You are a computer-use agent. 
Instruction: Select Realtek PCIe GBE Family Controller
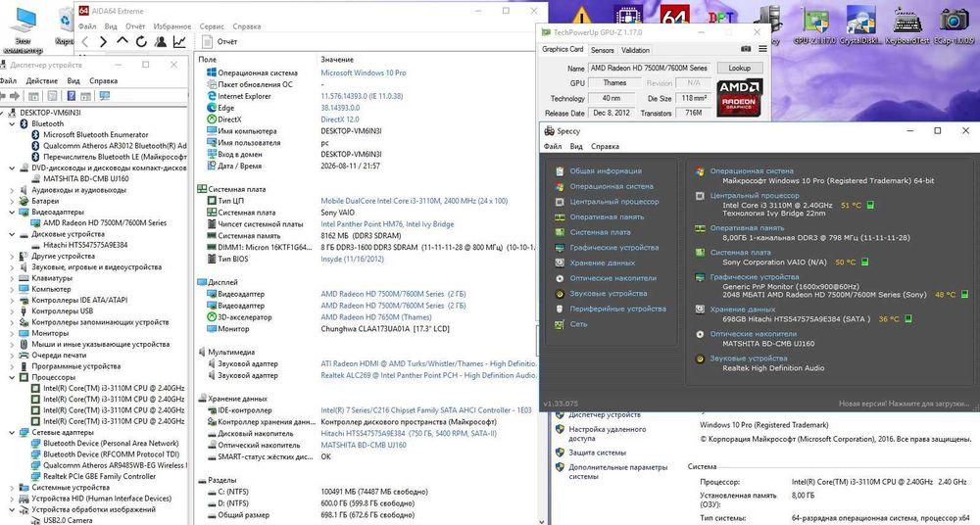[x=99, y=476]
